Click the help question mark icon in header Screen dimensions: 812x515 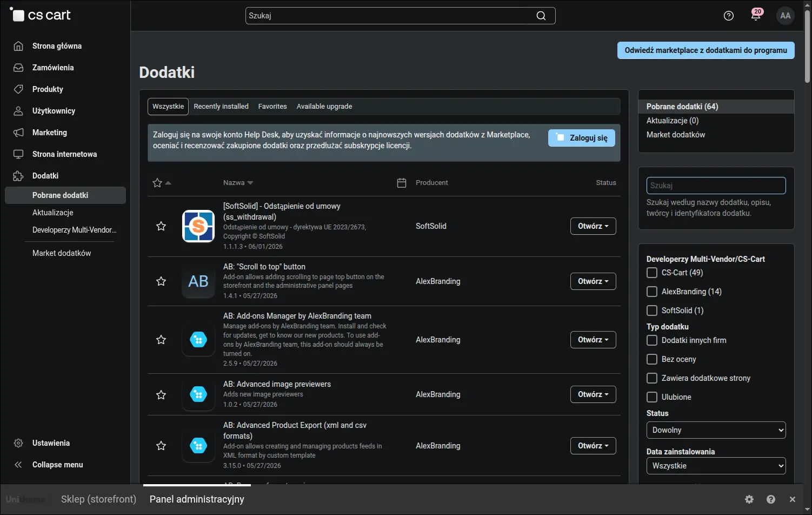pos(729,16)
